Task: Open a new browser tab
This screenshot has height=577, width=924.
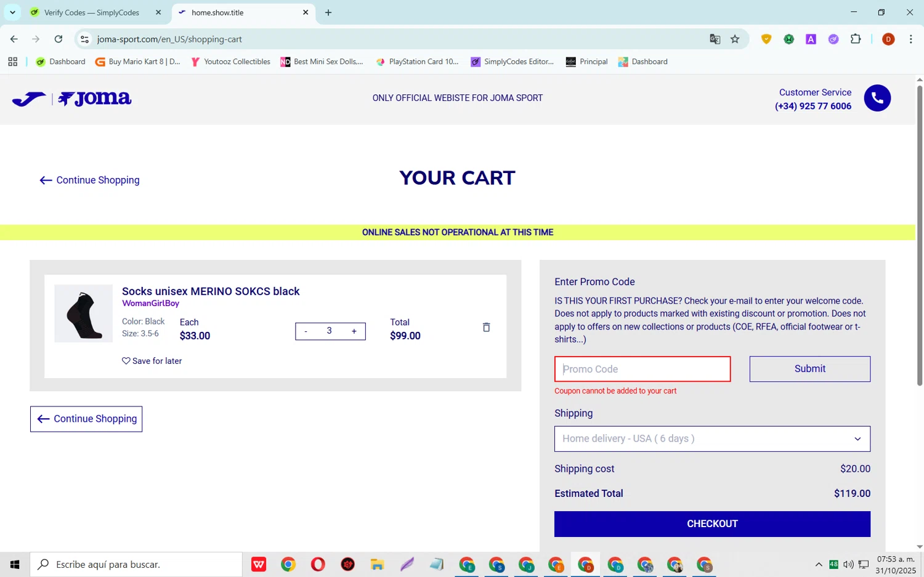Action: [x=328, y=12]
